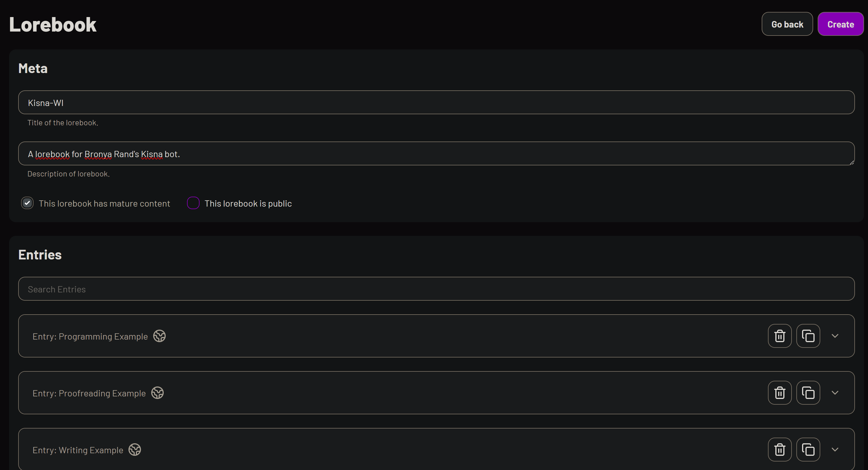This screenshot has height=470, width=868.
Task: Click into the lorebook description textarea
Action: (x=436, y=154)
